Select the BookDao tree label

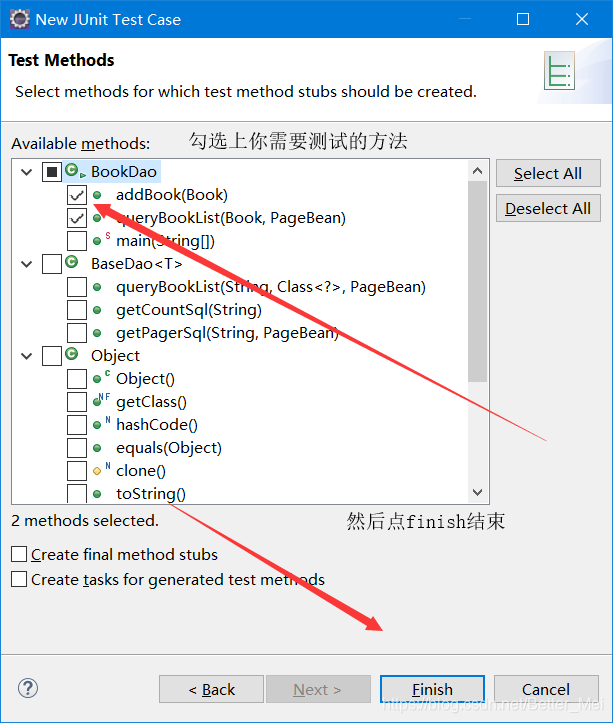point(124,172)
